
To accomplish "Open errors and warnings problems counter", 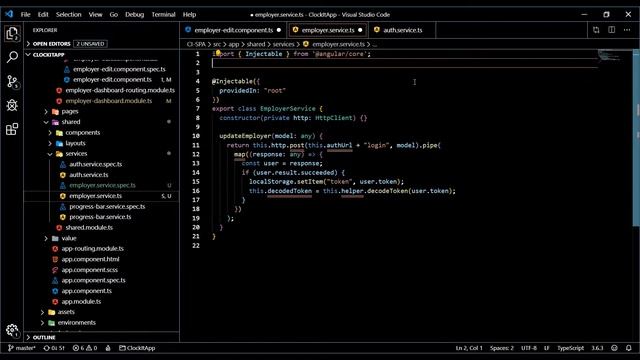I will tap(85, 348).
